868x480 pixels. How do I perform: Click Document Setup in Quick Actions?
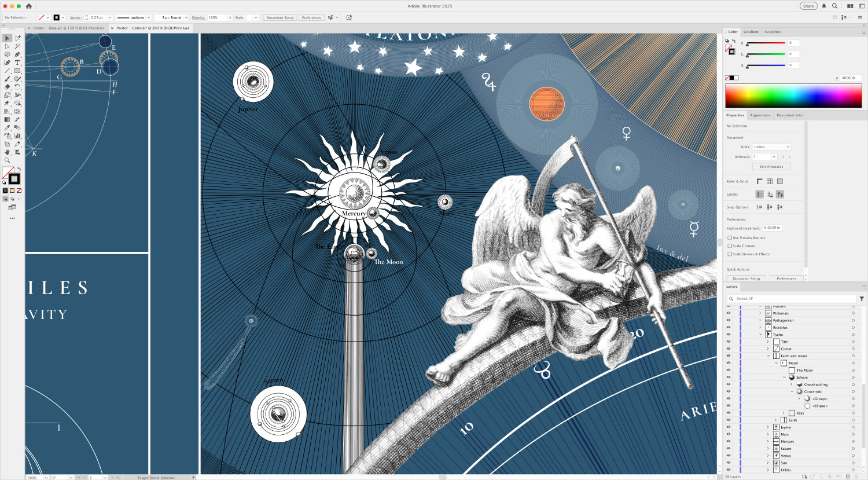click(x=746, y=279)
